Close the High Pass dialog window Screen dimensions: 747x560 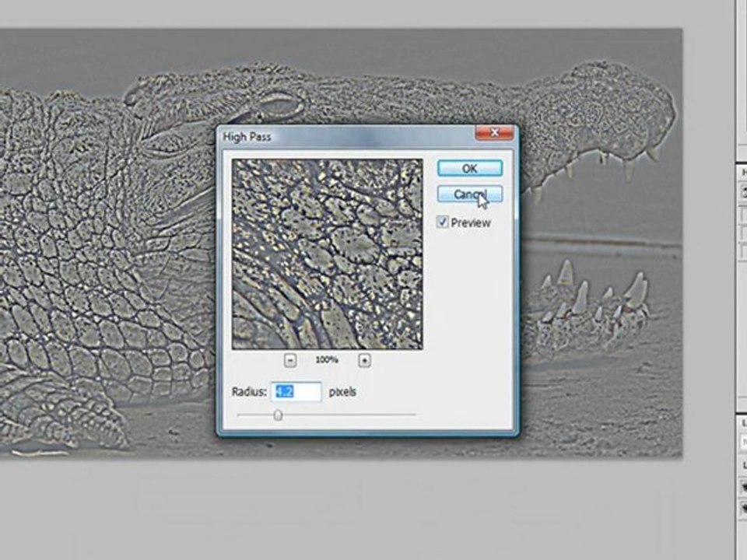tap(495, 133)
